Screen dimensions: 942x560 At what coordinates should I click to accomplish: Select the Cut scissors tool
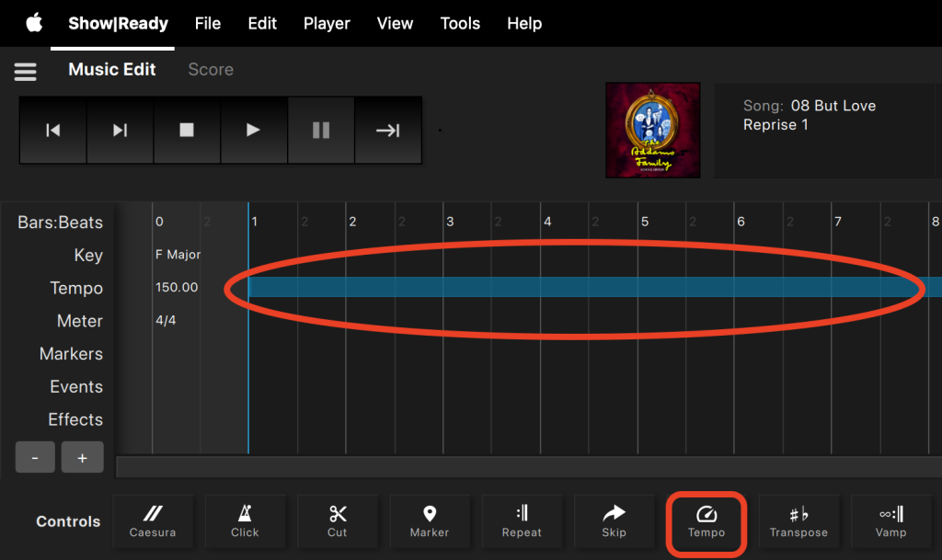[x=338, y=521]
